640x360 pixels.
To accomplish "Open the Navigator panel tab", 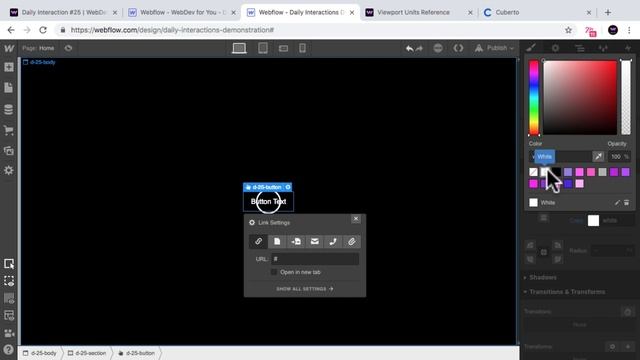I will 579,48.
